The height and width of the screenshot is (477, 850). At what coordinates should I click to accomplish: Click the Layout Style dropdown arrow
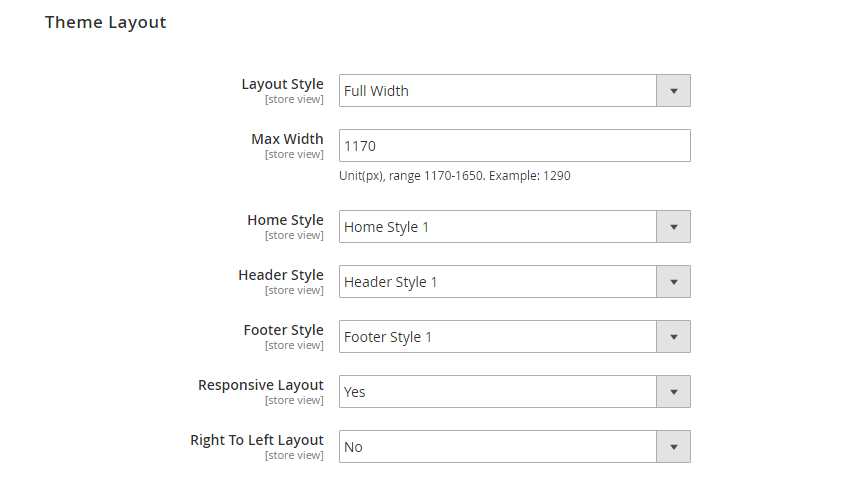(673, 91)
